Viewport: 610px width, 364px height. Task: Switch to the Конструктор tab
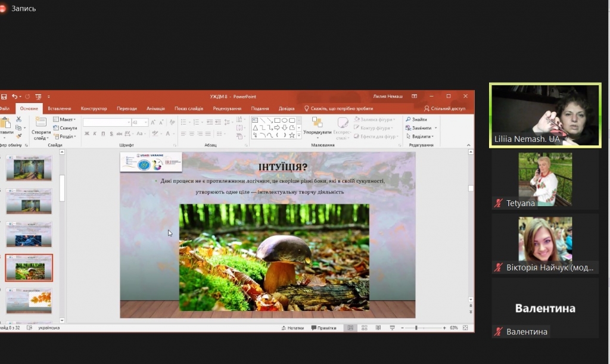coord(94,108)
